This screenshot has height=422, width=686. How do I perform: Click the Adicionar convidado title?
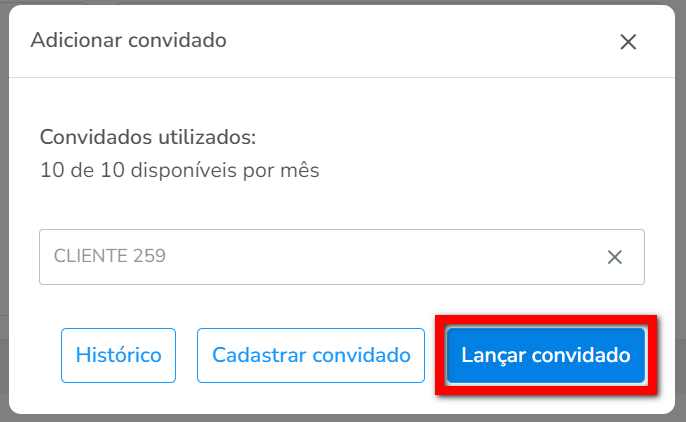coord(129,40)
